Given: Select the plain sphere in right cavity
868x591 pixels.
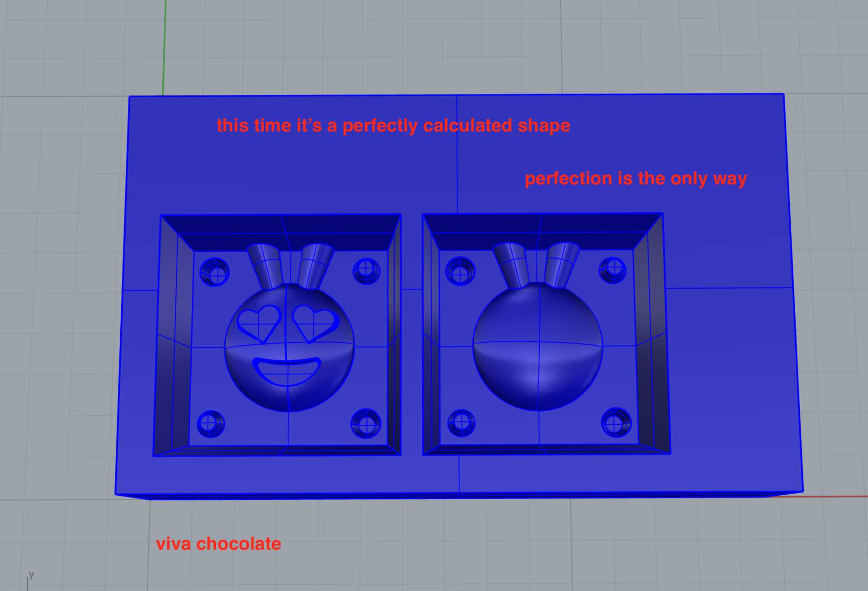Looking at the screenshot, I should (x=538, y=347).
